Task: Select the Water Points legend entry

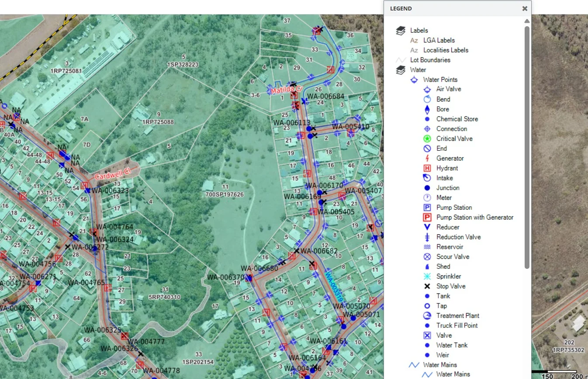Action: tap(440, 80)
